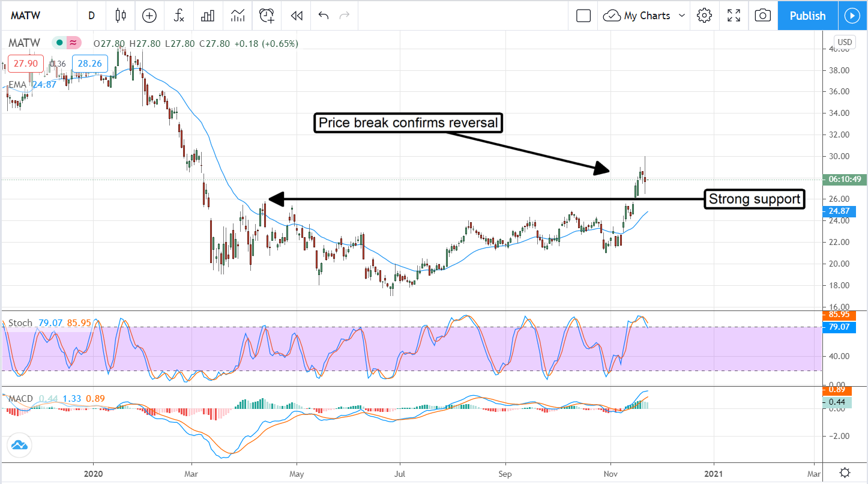This screenshot has width=868, height=484.
Task: Take a chart snapshot with the camera icon
Action: click(762, 16)
